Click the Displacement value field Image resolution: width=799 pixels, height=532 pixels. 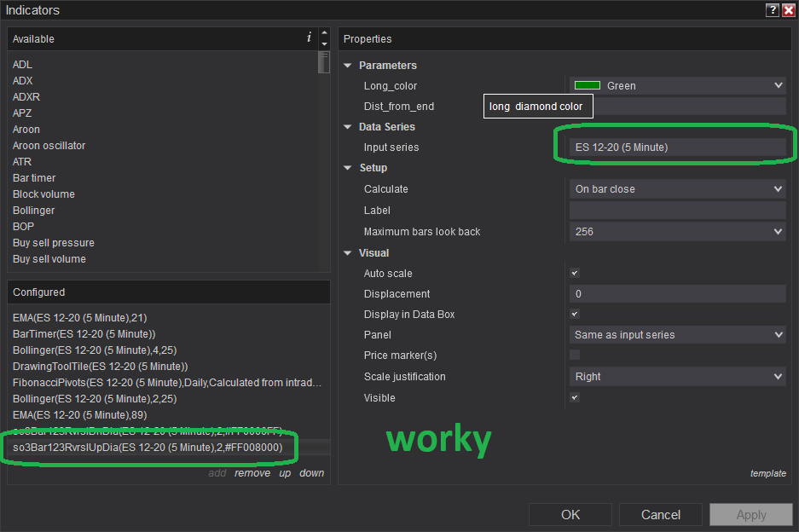678,294
